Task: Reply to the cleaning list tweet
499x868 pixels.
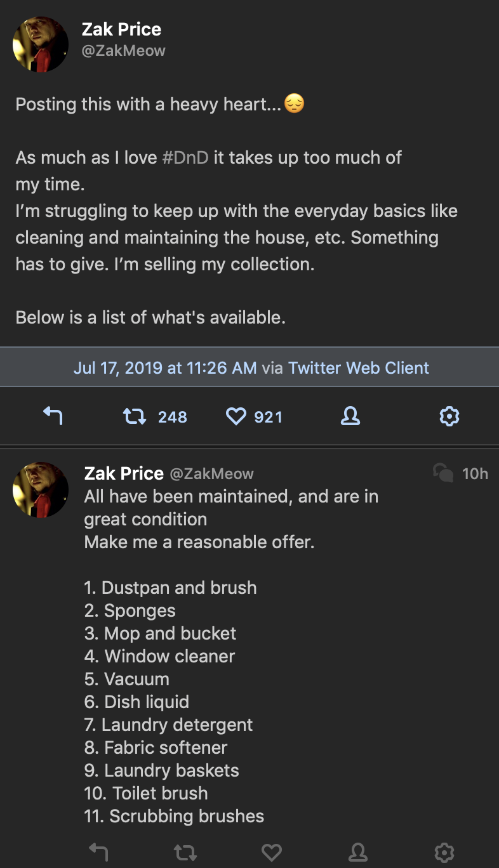Action: tap(98, 852)
